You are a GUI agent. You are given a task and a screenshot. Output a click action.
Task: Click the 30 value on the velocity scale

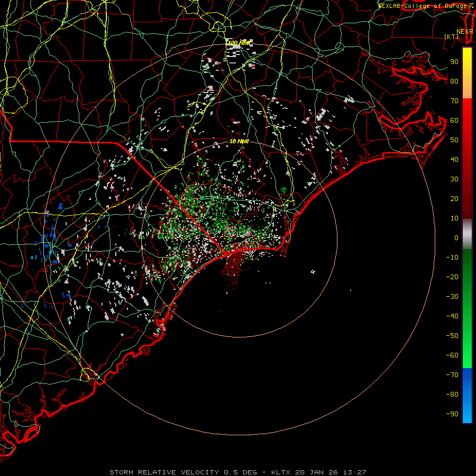[454, 179]
